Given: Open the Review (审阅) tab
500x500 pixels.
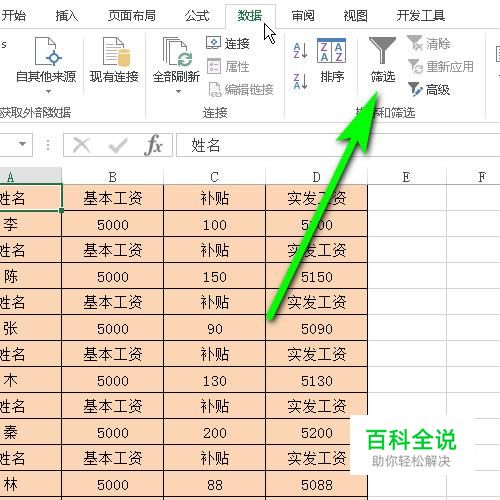Looking at the screenshot, I should click(x=303, y=16).
